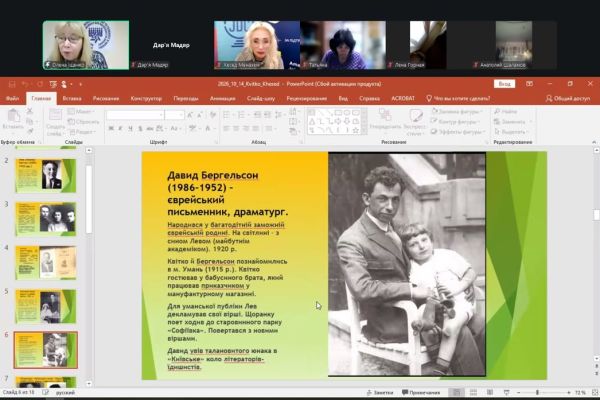Screen dimensions: 600x400
Task: Open the Макет layout dropdown
Action: 81,111
